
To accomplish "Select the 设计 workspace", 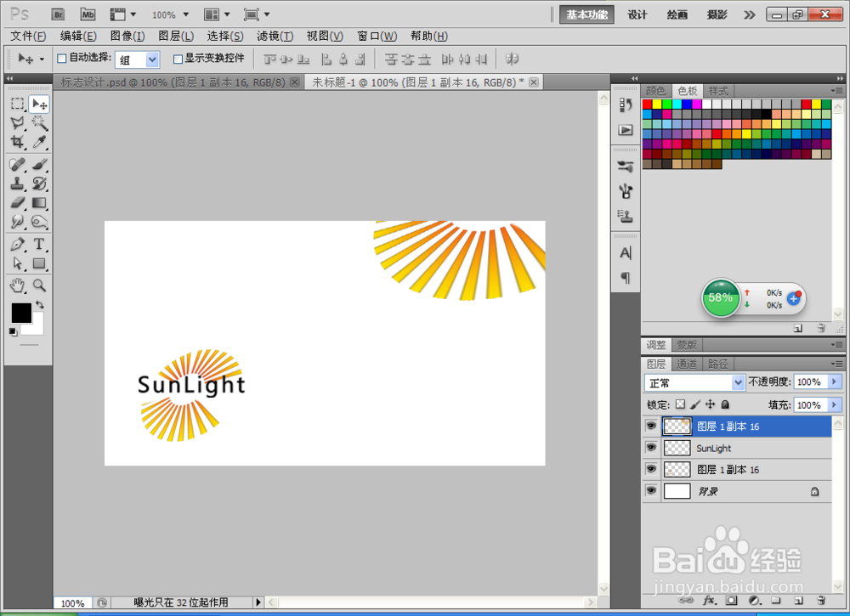I will pyautogui.click(x=637, y=14).
